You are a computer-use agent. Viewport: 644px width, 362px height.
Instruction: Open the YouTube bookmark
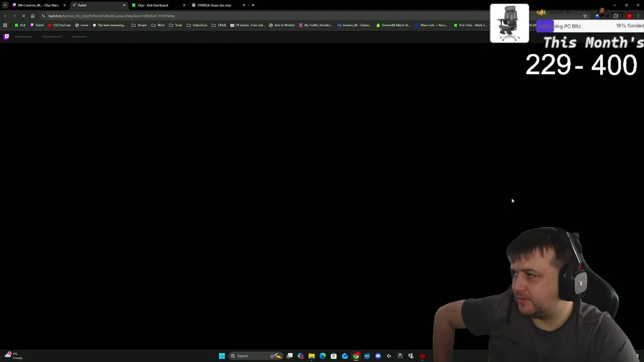60,25
